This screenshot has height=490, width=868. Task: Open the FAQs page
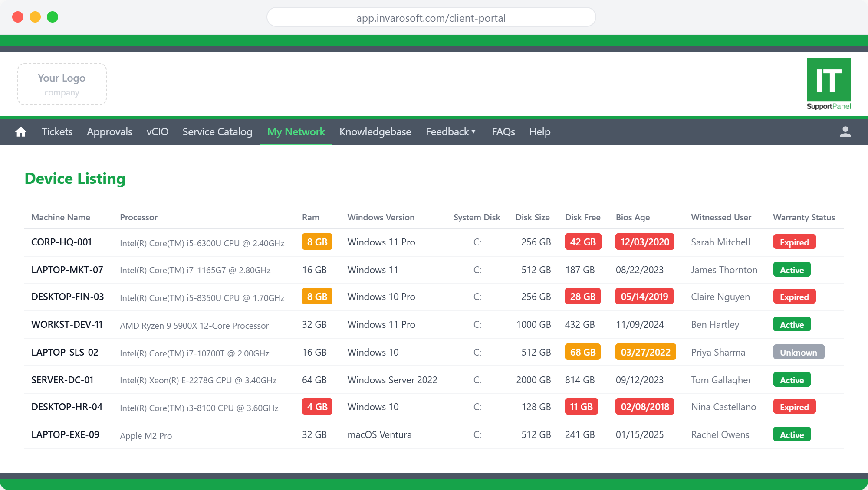(503, 132)
